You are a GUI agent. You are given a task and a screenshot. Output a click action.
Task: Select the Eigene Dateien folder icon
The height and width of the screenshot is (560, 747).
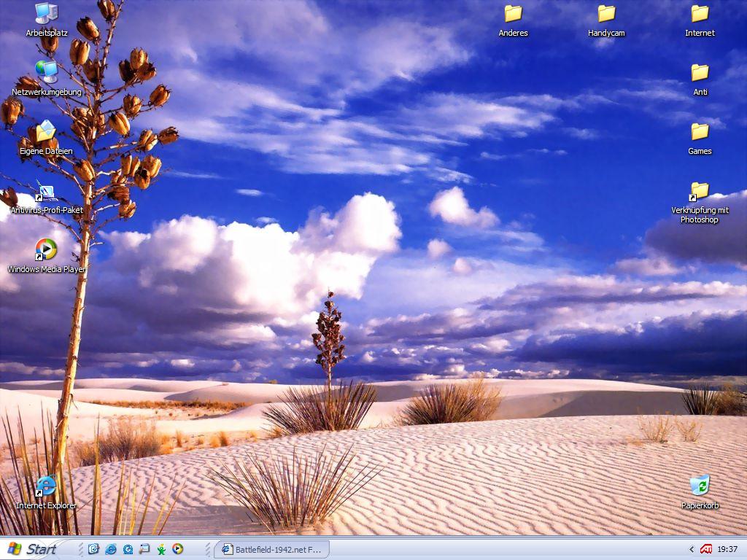46,138
